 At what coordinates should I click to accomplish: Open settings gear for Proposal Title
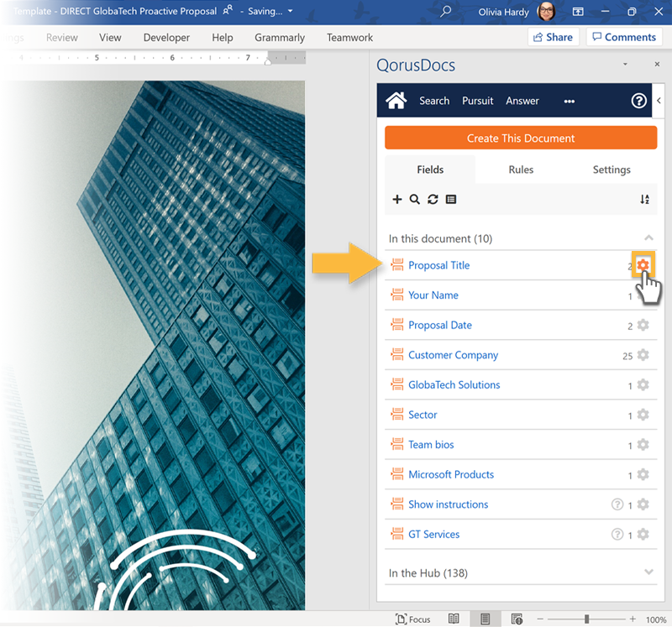643,265
